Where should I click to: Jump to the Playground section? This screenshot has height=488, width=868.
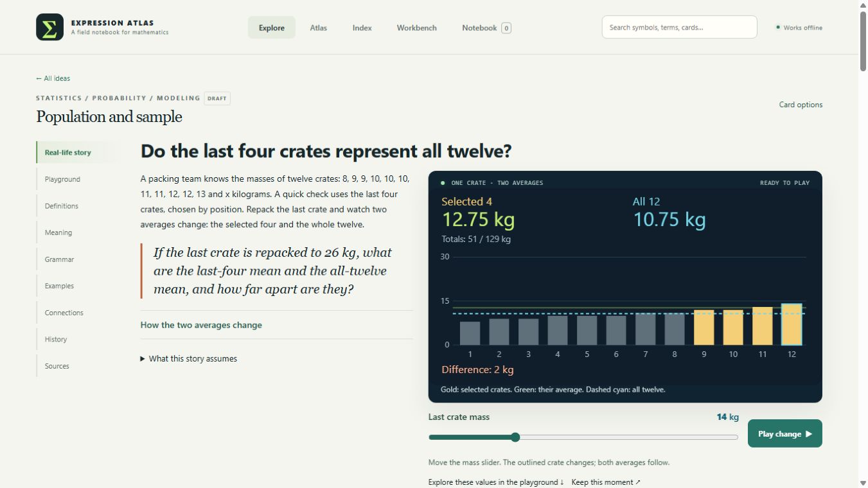coord(78,179)
